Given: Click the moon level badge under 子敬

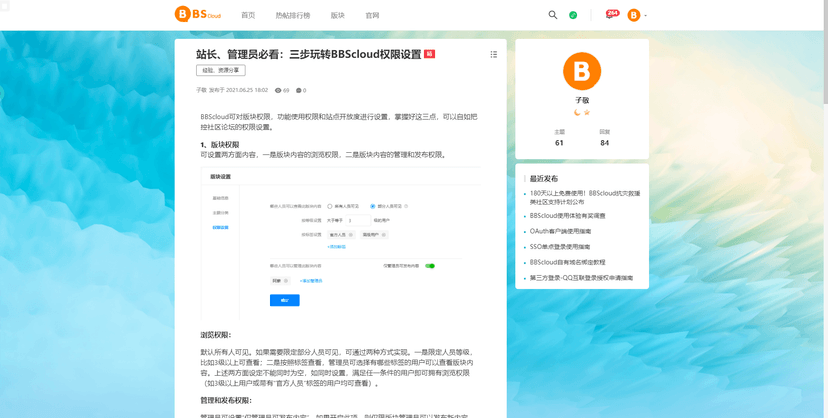Looking at the screenshot, I should 577,112.
